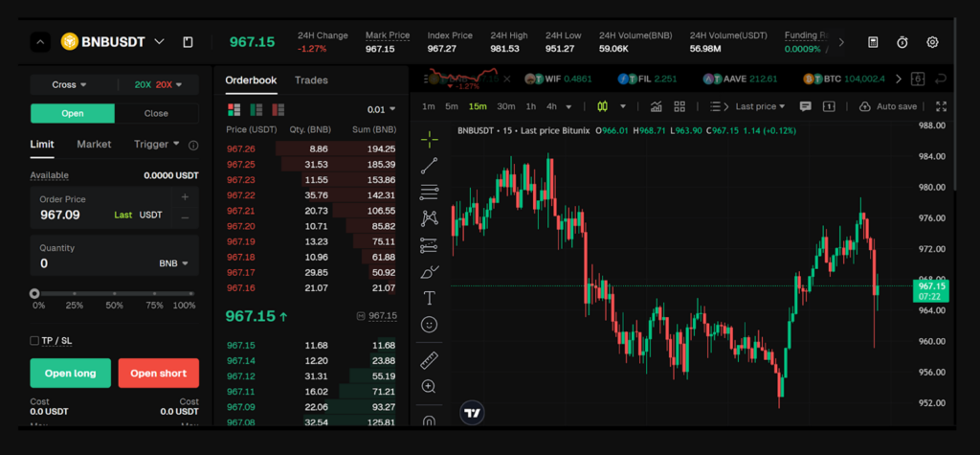Open the 0.01 price grouping dropdown

381,109
